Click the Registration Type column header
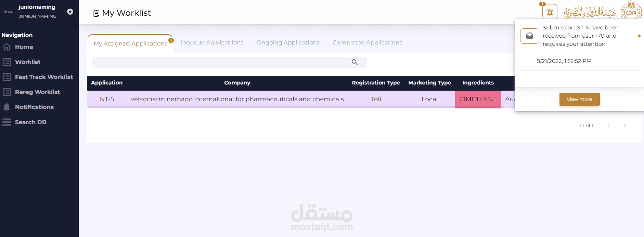Viewport: 644px width, 237px height. click(376, 83)
